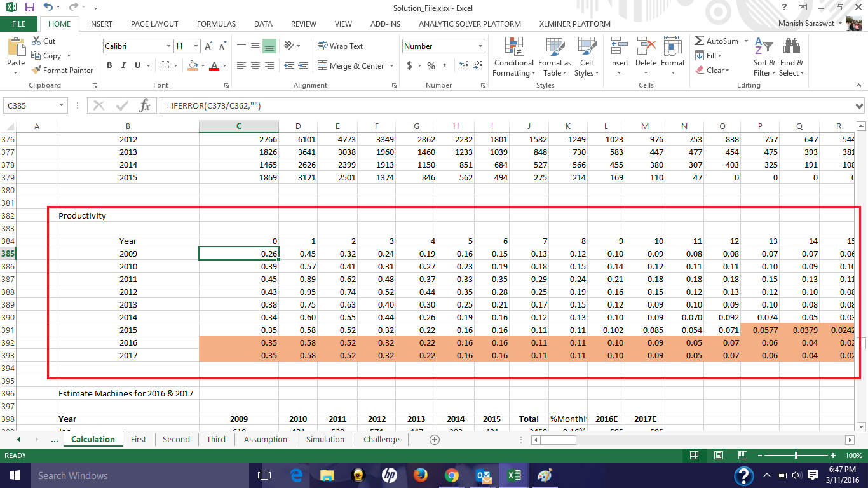Open Borders dropdown arrow
The width and height of the screenshot is (868, 488).
click(x=175, y=65)
